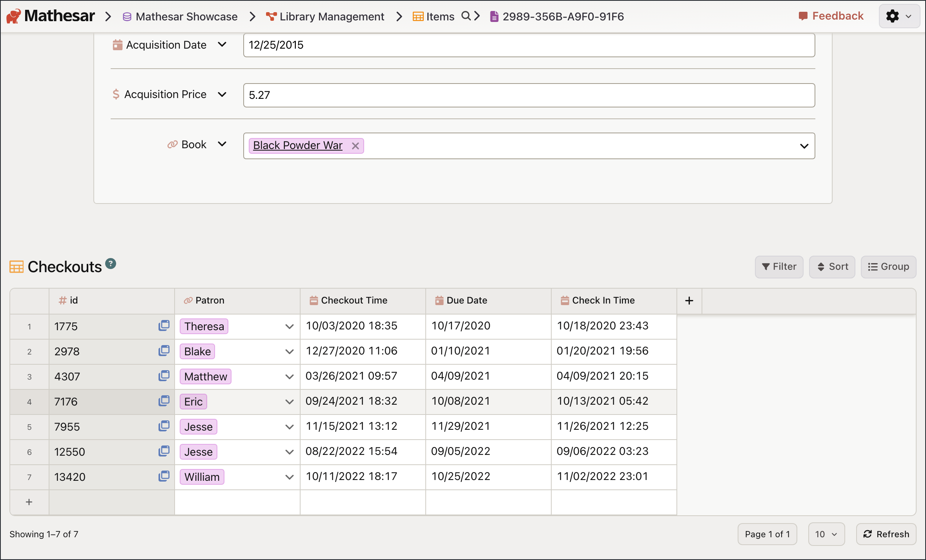The width and height of the screenshot is (926, 560).
Task: Open the settings gear menu
Action: point(899,16)
